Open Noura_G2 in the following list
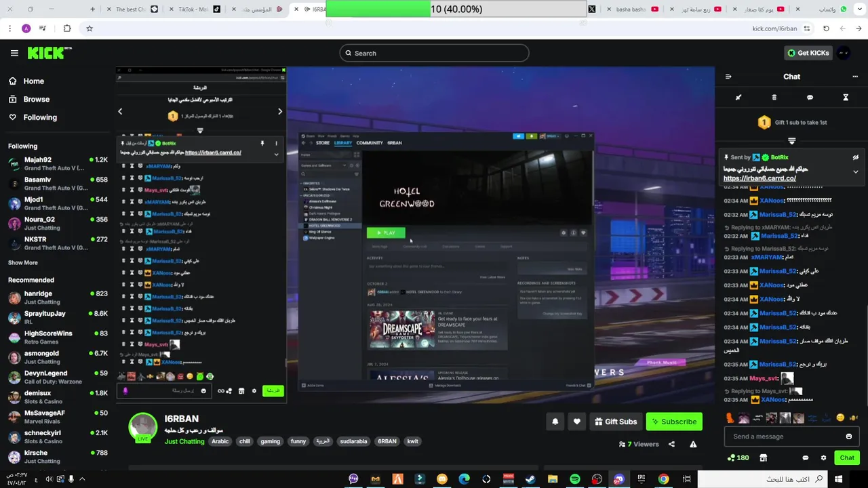 [58, 223]
